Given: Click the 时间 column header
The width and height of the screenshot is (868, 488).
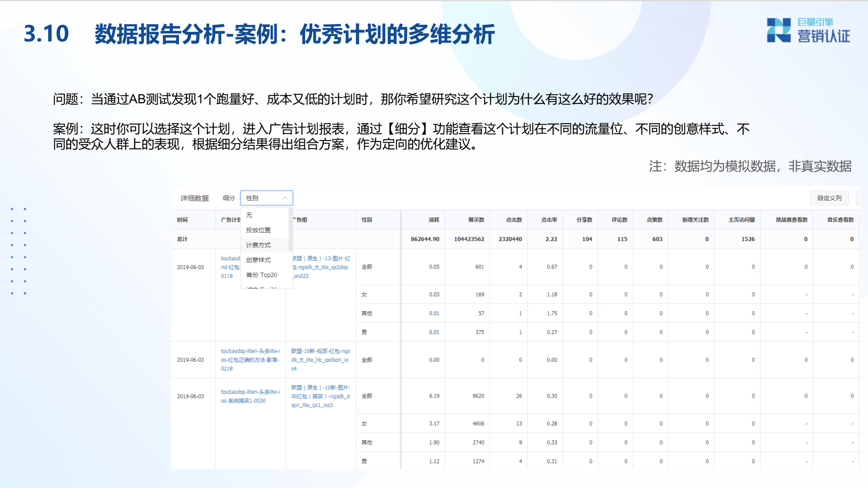Looking at the screenshot, I should pos(182,220).
